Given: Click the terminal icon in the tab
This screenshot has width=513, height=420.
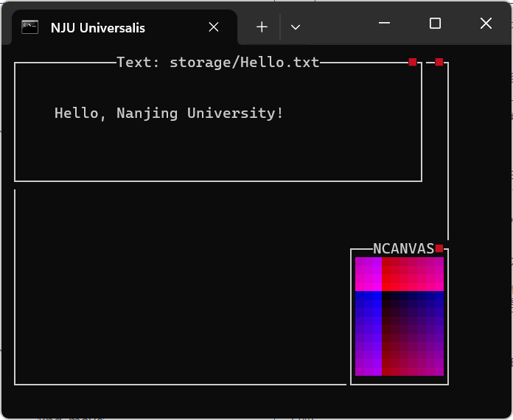Looking at the screenshot, I should (29, 27).
